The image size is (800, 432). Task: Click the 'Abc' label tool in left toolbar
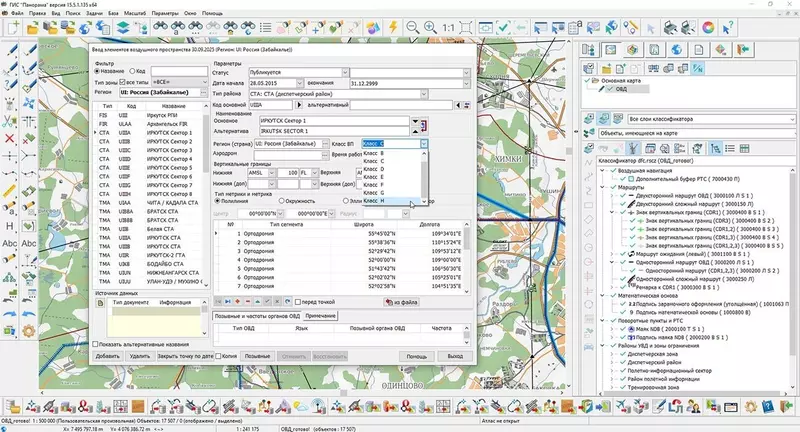pos(8,242)
